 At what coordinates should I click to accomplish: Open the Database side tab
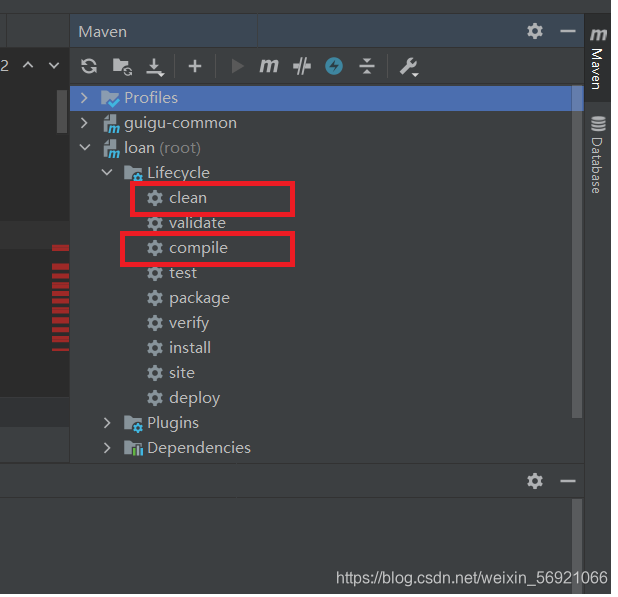(x=598, y=155)
